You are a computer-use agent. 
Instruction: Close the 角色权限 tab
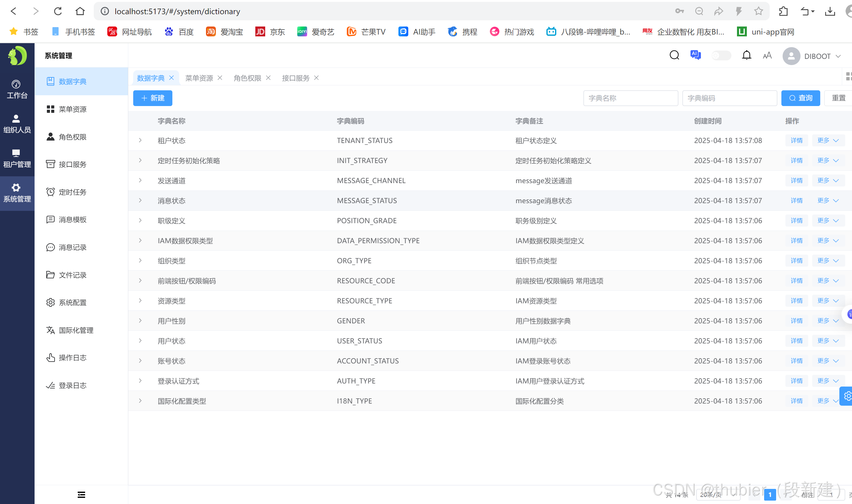click(268, 78)
